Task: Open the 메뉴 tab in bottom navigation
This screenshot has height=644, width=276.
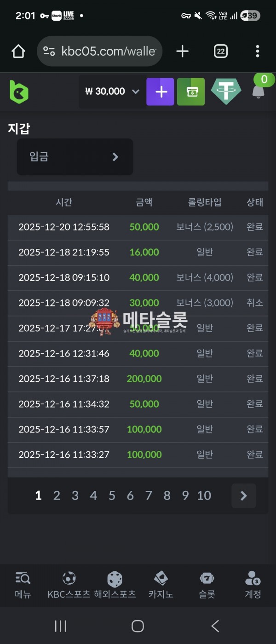Action: coord(23,585)
